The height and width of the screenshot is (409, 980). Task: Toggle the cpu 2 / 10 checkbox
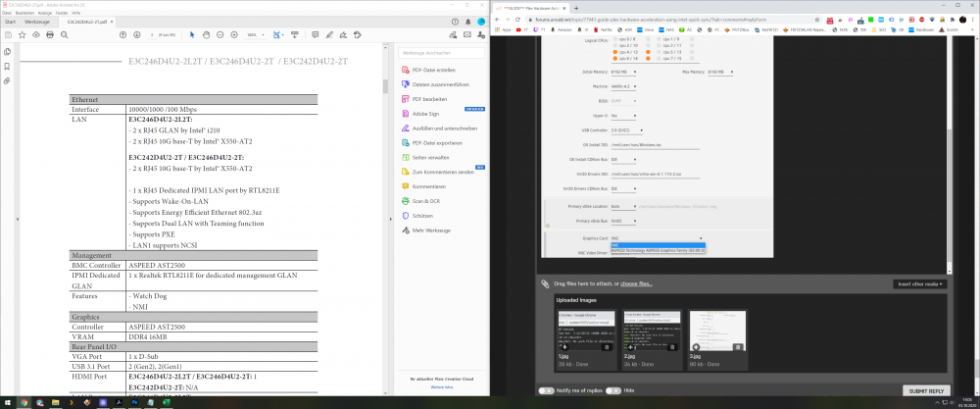point(615,46)
